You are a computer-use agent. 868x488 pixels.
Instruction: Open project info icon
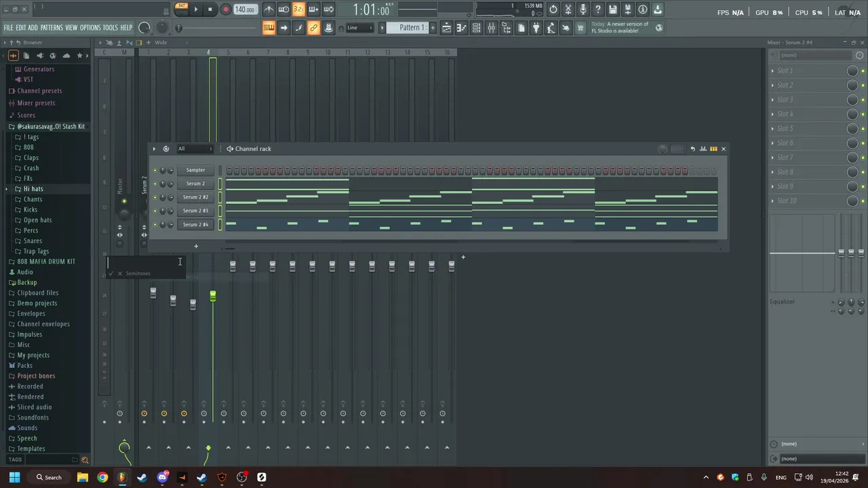point(643,9)
